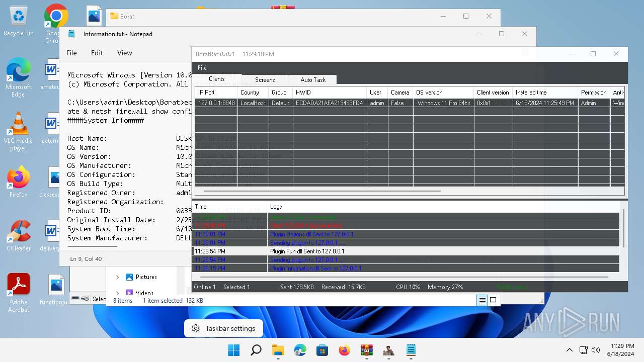Viewport: 644px width, 362px height.
Task: Open Notepad's Edit menu
Action: click(97, 53)
